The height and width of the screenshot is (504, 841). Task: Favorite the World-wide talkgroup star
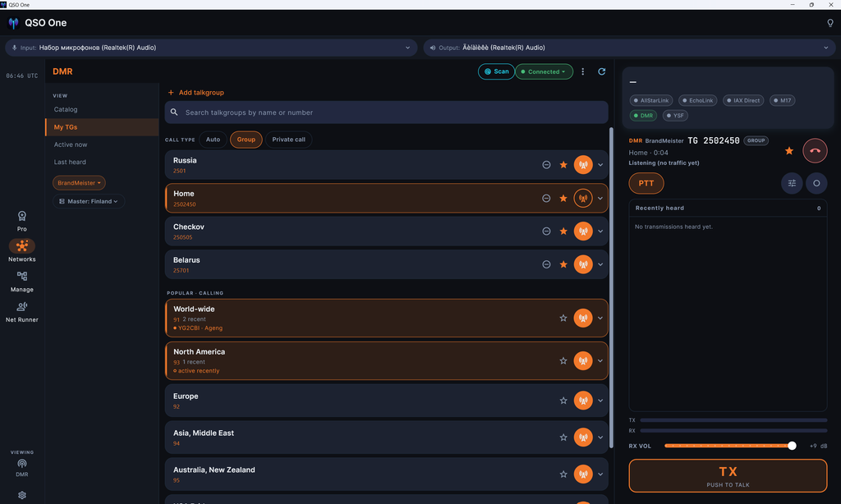coord(563,318)
